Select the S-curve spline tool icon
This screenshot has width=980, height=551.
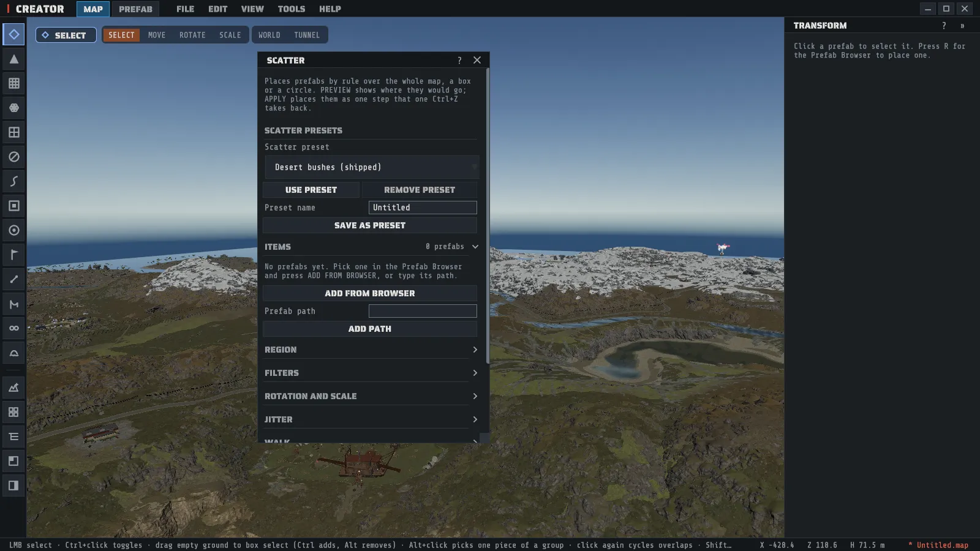pyautogui.click(x=13, y=181)
